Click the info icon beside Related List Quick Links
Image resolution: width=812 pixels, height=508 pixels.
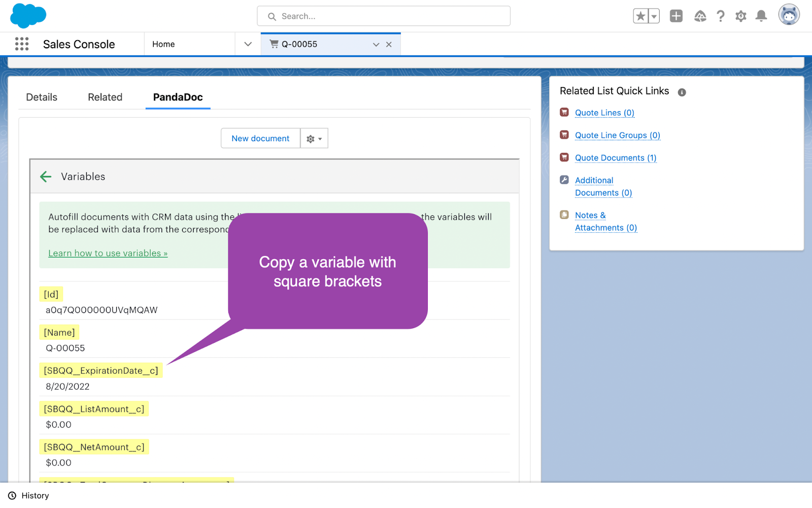682,92
